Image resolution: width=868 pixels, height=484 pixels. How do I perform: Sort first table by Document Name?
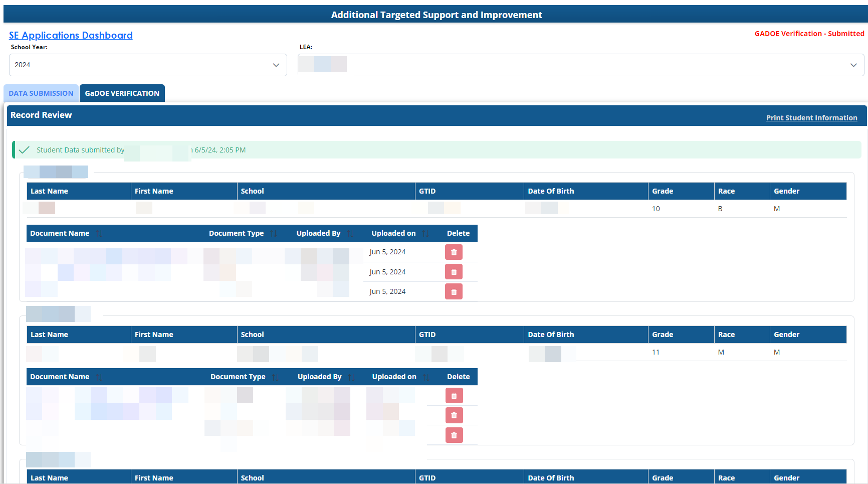pos(99,234)
